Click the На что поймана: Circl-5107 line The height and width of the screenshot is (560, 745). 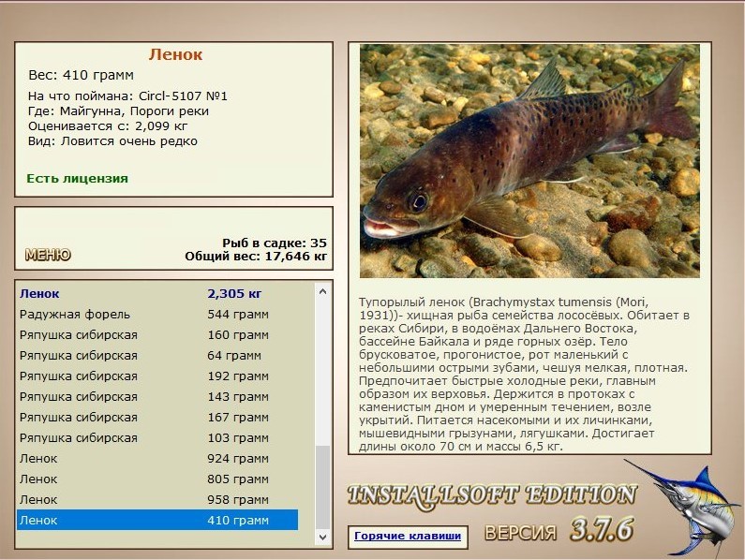coord(127,96)
